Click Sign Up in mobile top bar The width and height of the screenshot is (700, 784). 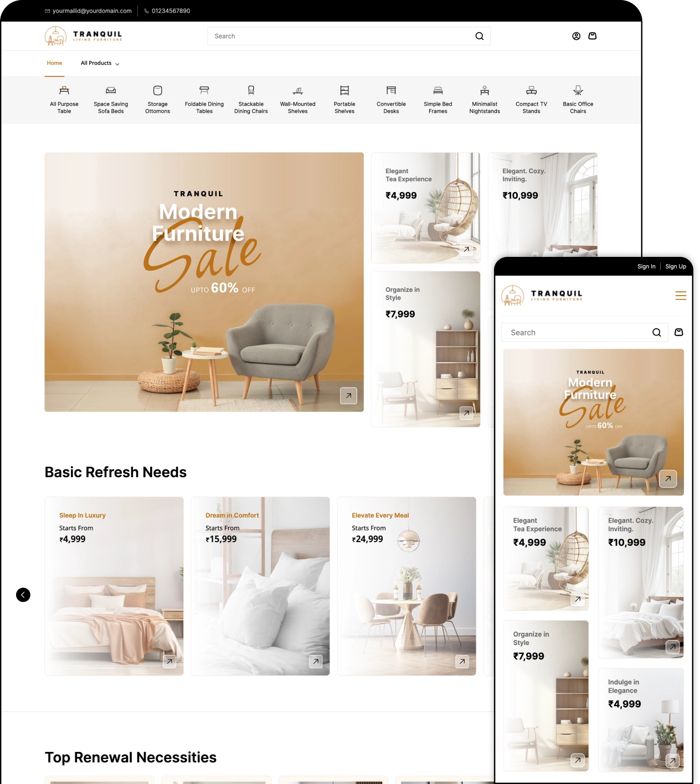(676, 266)
